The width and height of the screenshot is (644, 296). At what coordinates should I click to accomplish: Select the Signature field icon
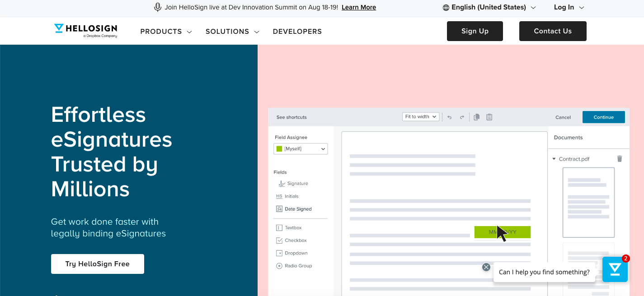[x=282, y=184]
